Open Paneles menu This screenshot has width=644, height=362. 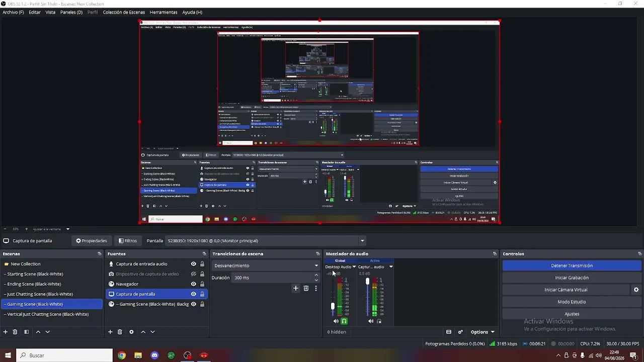tap(71, 12)
